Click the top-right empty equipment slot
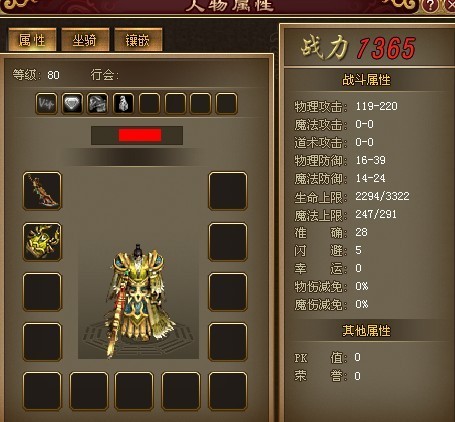Image resolution: width=455 pixels, height=422 pixels. [228, 191]
